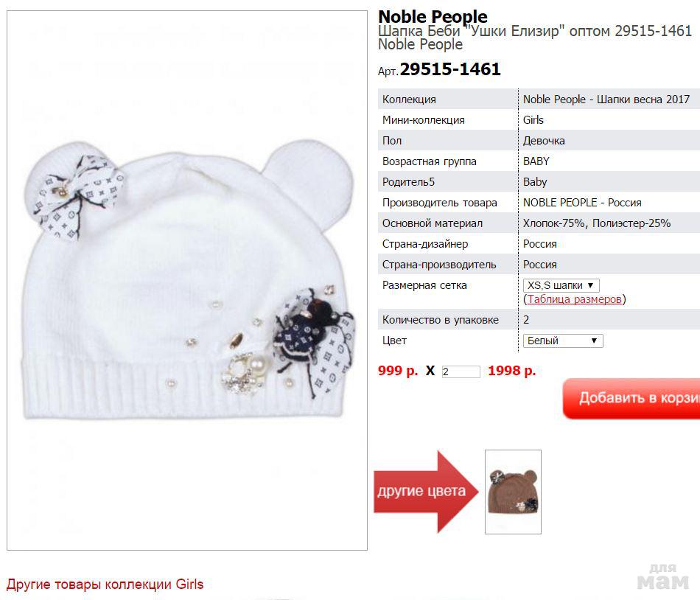Click the arrow of the 'Белый' dropdown
This screenshot has height=600, width=700.
point(594,341)
